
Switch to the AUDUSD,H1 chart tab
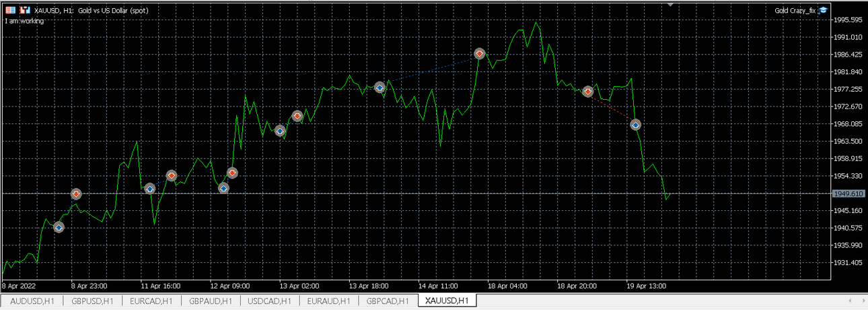tap(32, 301)
